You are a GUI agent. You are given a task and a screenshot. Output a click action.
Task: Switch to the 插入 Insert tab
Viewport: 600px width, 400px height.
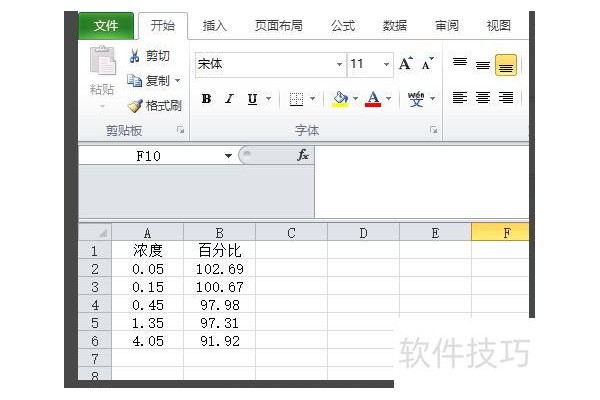(x=215, y=26)
